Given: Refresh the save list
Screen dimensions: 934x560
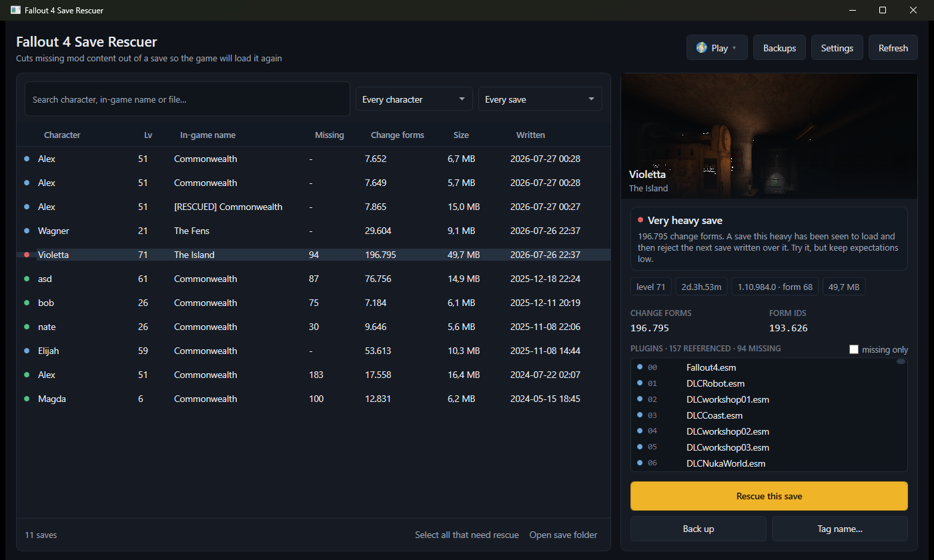Looking at the screenshot, I should pyautogui.click(x=893, y=48).
